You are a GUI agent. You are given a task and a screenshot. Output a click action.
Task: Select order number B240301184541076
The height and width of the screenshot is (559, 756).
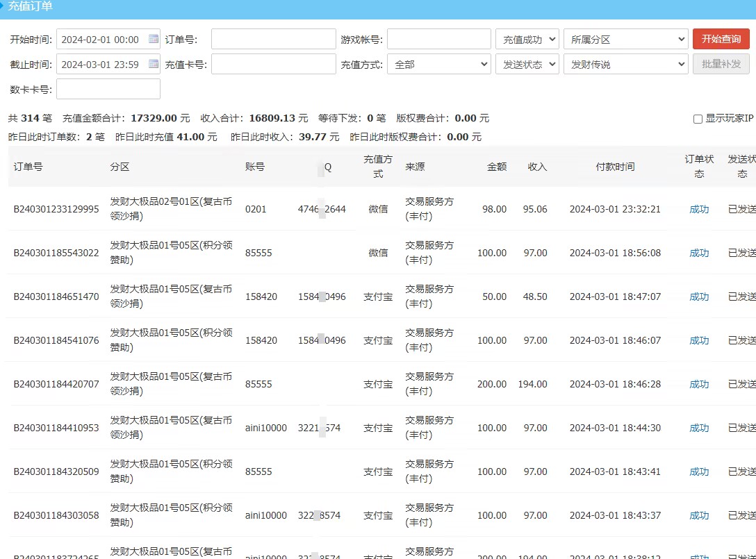pyautogui.click(x=56, y=341)
